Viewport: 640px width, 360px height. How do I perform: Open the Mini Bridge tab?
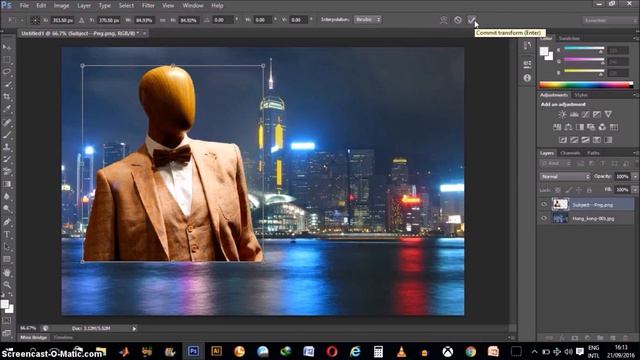tap(33, 338)
